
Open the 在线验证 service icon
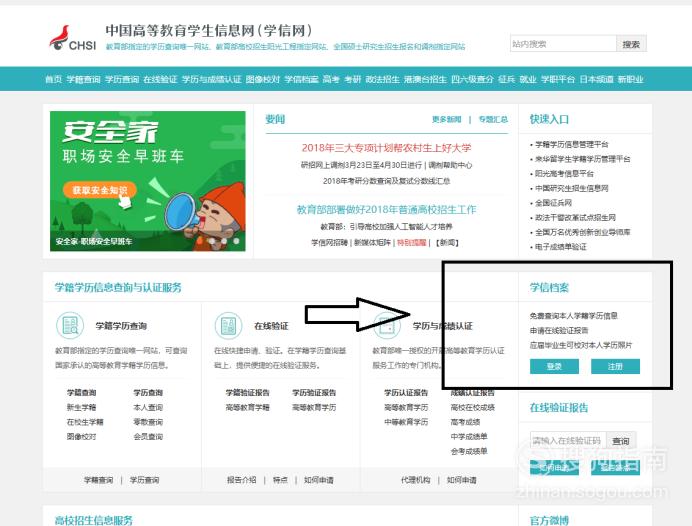tap(228, 326)
